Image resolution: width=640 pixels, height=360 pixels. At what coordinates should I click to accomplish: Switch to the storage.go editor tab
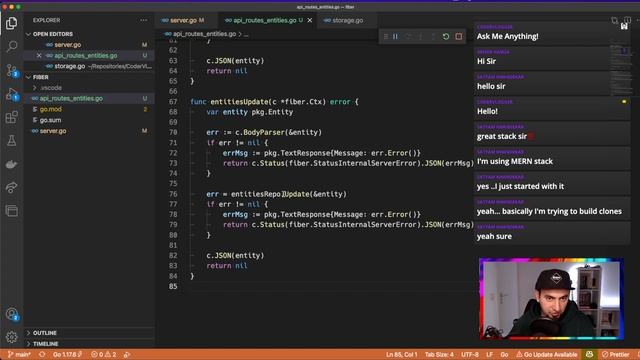[347, 20]
